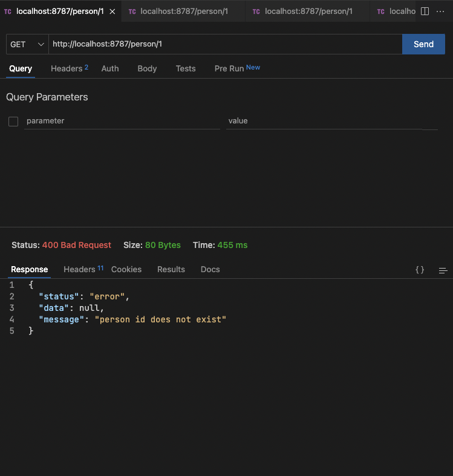The width and height of the screenshot is (453, 476).
Task: Open the Auth tab
Action: click(x=110, y=68)
